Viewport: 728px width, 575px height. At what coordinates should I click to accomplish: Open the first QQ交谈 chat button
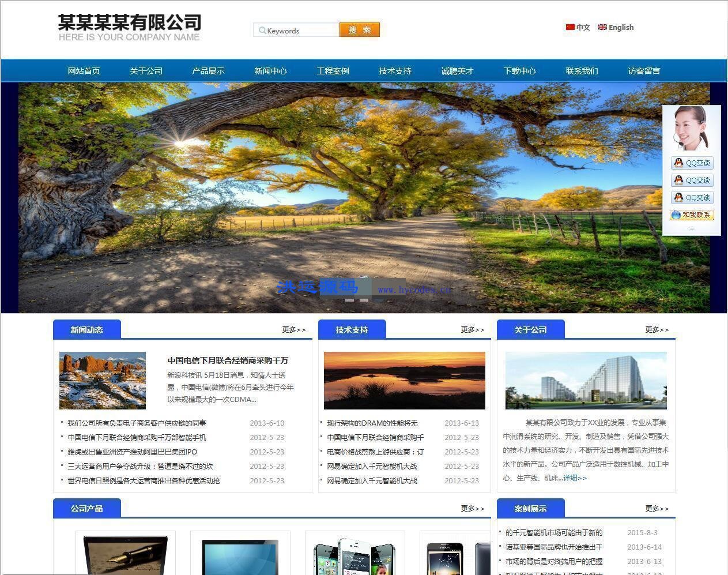[x=692, y=163]
